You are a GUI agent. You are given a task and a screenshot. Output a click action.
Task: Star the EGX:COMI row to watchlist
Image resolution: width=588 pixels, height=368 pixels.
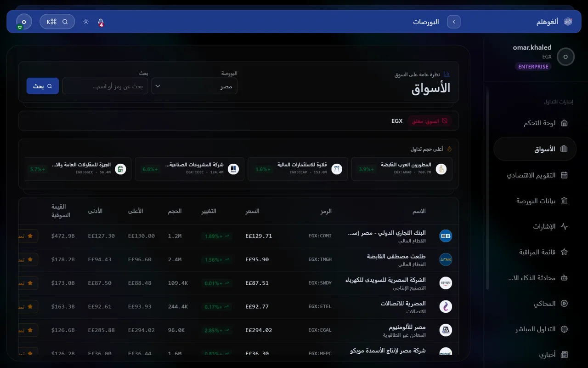pos(28,236)
